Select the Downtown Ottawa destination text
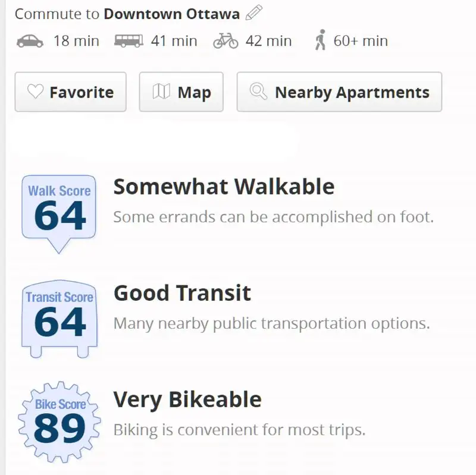Screen dimensions: 476x475 [x=171, y=14]
